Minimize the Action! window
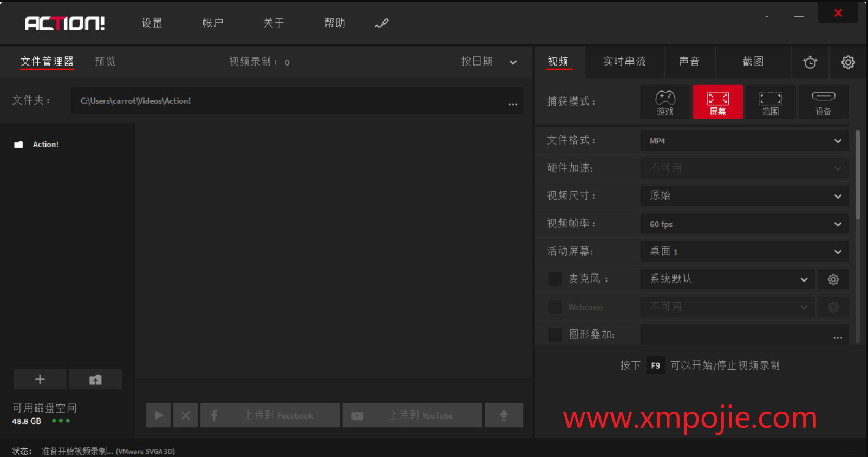The image size is (868, 457). coord(799,17)
